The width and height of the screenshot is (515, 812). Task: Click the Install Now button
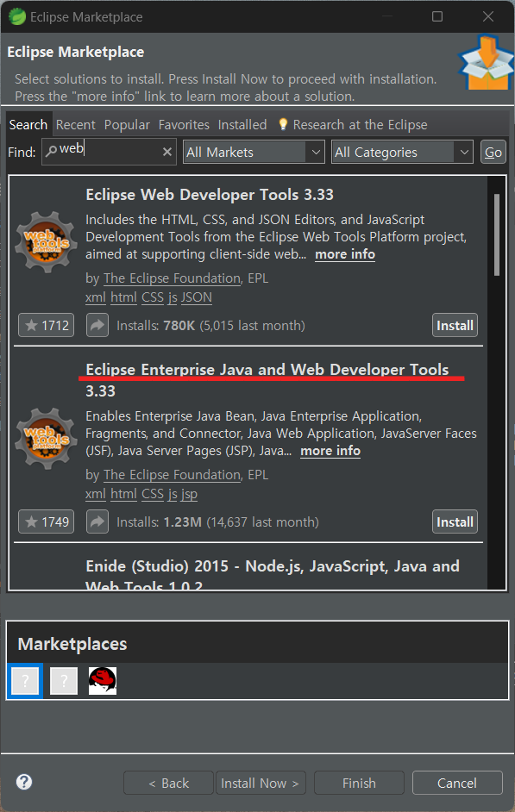(x=261, y=783)
